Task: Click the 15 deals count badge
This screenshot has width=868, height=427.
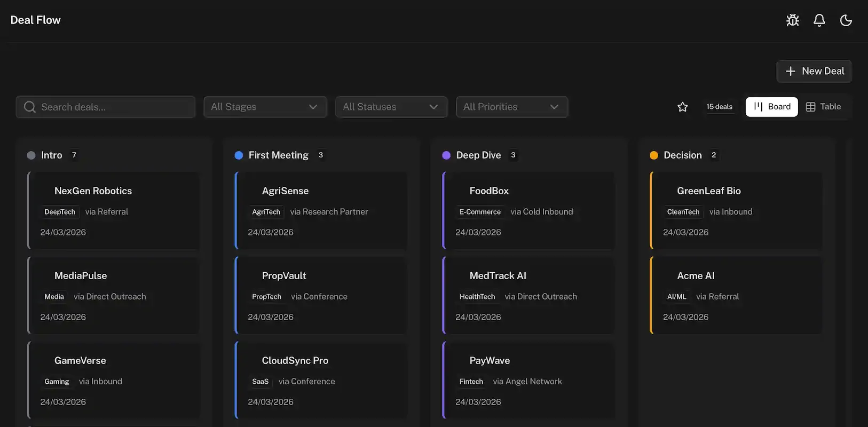Action: coord(719,107)
